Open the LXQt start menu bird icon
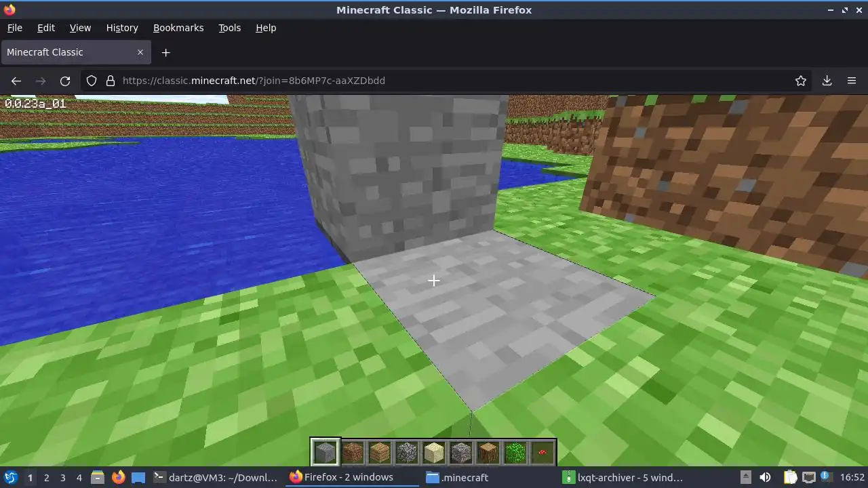This screenshot has height=488, width=868. 10,477
